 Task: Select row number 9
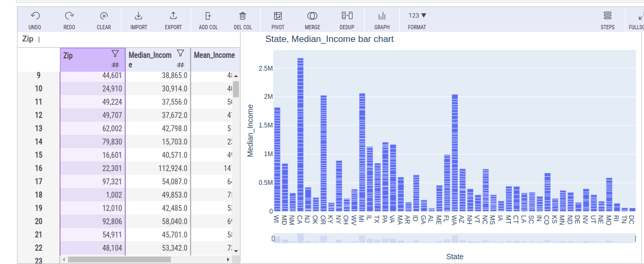point(39,75)
